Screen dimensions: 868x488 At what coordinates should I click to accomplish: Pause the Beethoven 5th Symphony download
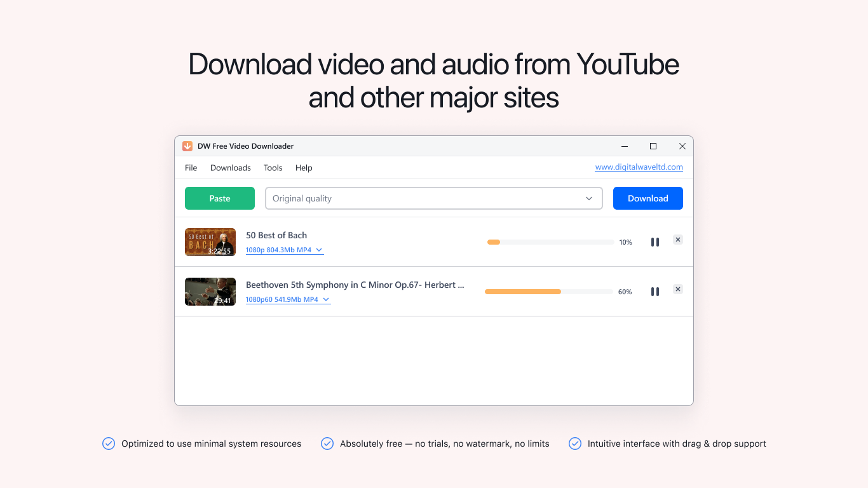[x=655, y=291]
